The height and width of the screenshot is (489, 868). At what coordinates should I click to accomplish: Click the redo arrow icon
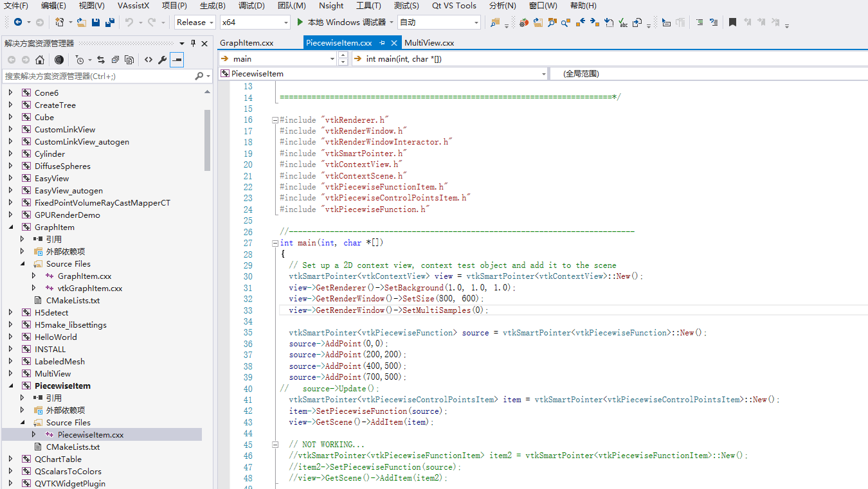[151, 22]
